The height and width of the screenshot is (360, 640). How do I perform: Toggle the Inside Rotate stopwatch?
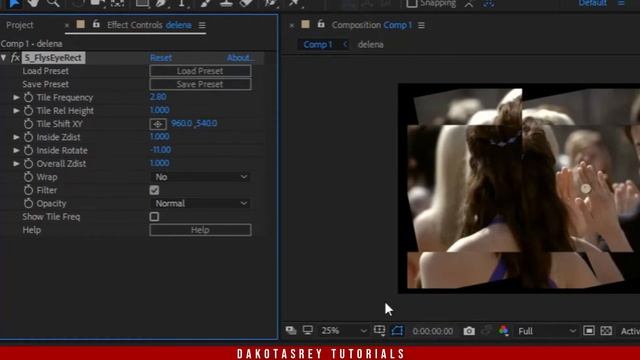(x=28, y=150)
